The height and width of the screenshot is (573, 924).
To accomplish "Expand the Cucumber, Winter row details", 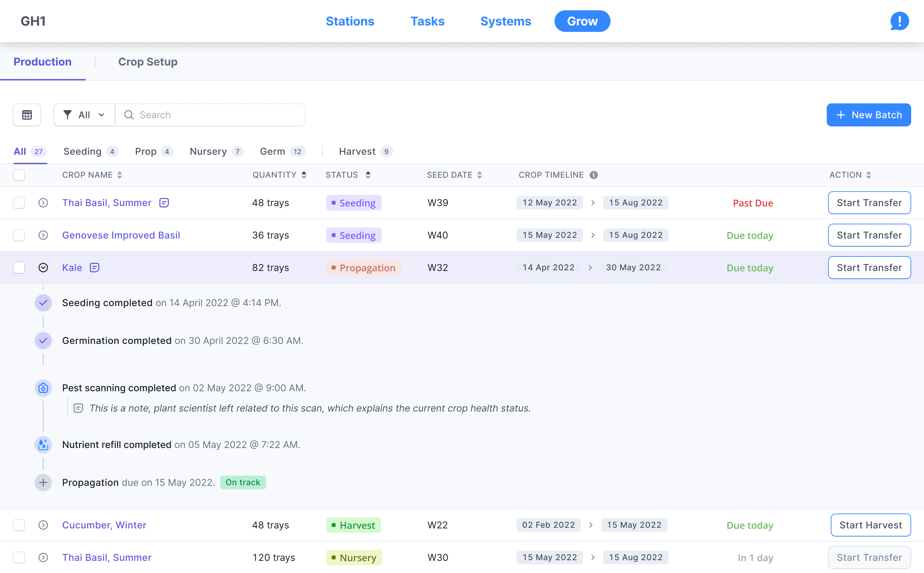I will [x=43, y=525].
